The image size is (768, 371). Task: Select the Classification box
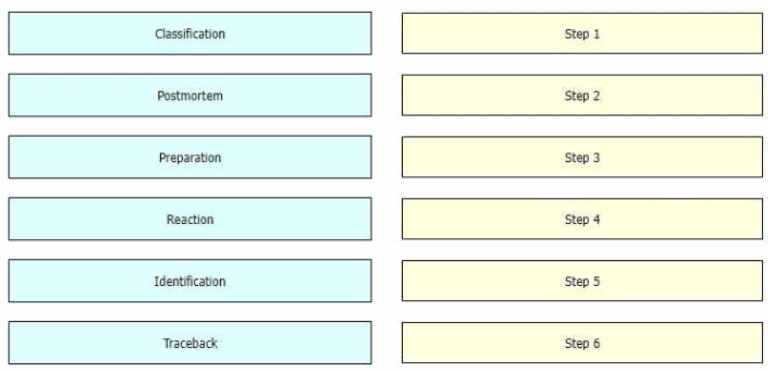[x=190, y=33]
